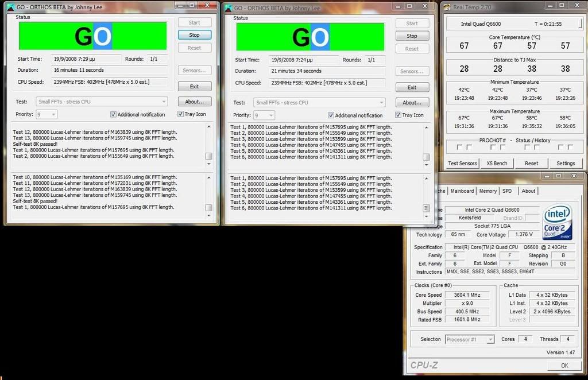
Task: Click the Real Temp title bar icon
Action: (447, 7)
